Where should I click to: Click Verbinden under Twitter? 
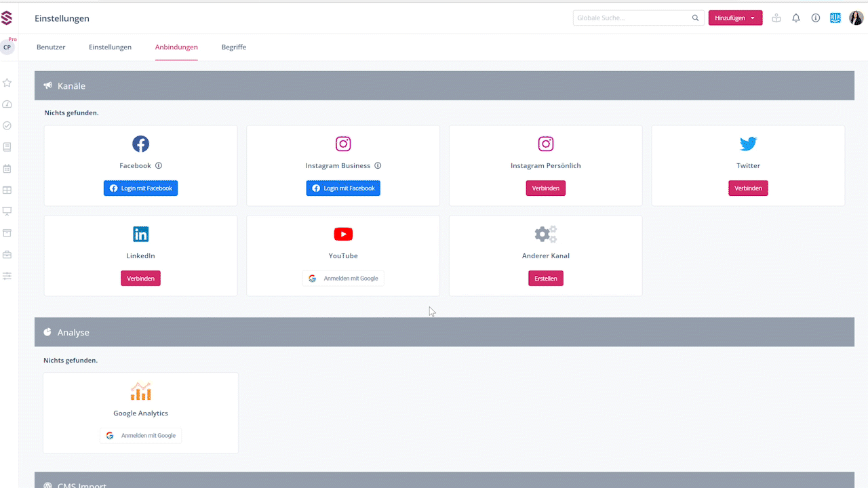coord(748,188)
